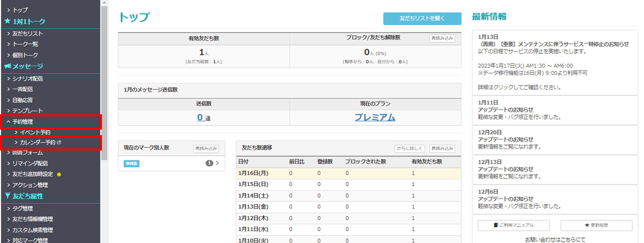Open the 1月11日 update notice
Image resolution: width=644 pixels, height=243 pixels.
click(555, 110)
